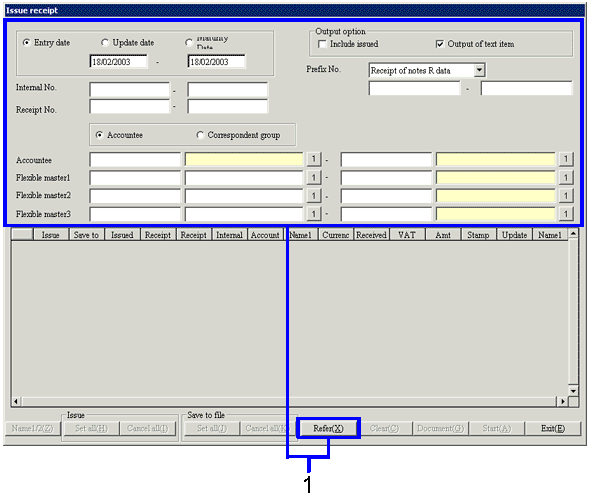Expand the Prefix No. dropdown
This screenshot has width=590, height=502.
(x=479, y=70)
